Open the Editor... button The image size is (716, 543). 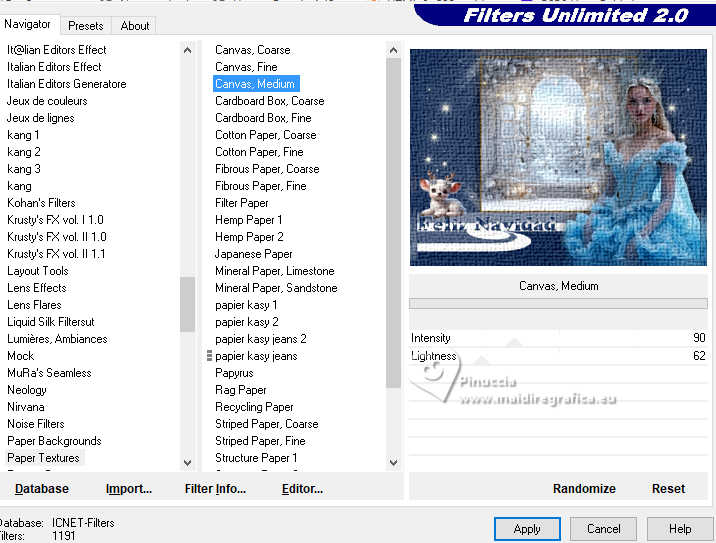(x=302, y=489)
